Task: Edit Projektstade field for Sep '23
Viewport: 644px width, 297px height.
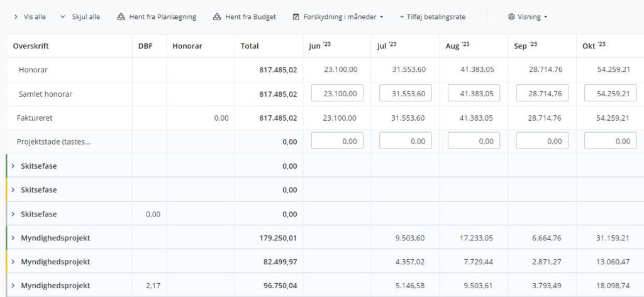Action: (542, 141)
